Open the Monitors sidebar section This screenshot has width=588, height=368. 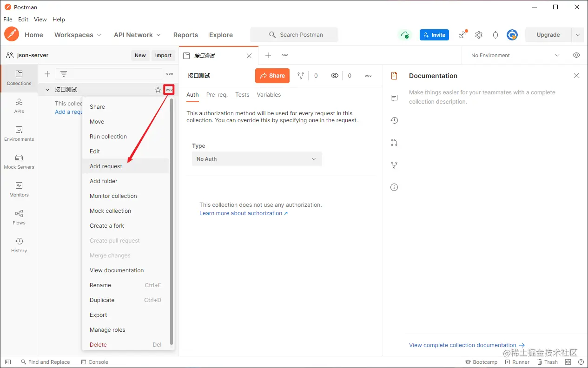point(19,190)
